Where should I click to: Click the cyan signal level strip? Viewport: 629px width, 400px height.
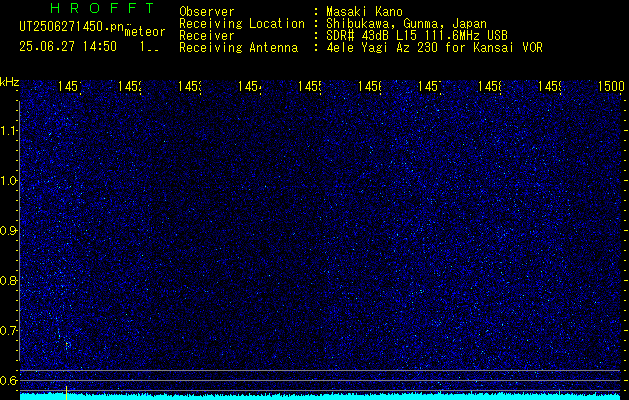click(x=321, y=396)
